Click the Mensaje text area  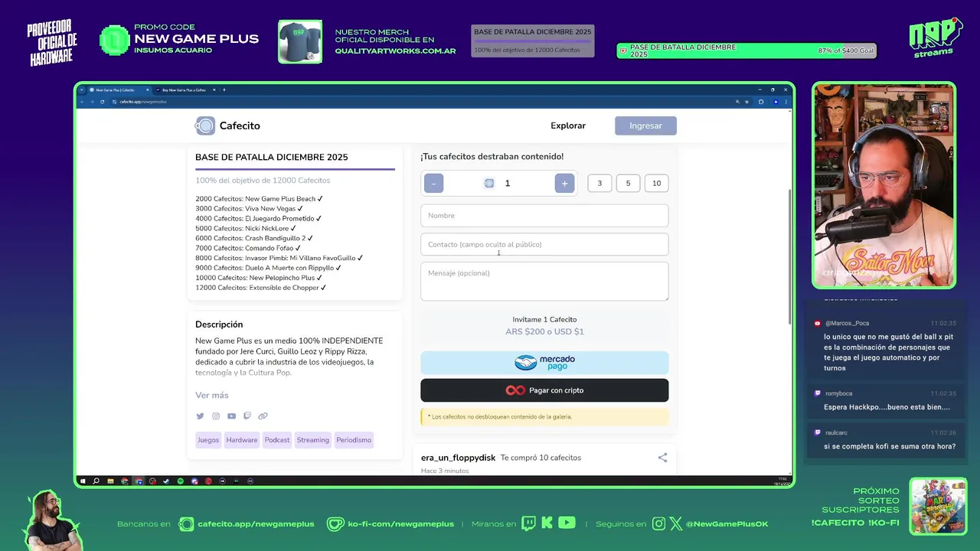point(544,282)
